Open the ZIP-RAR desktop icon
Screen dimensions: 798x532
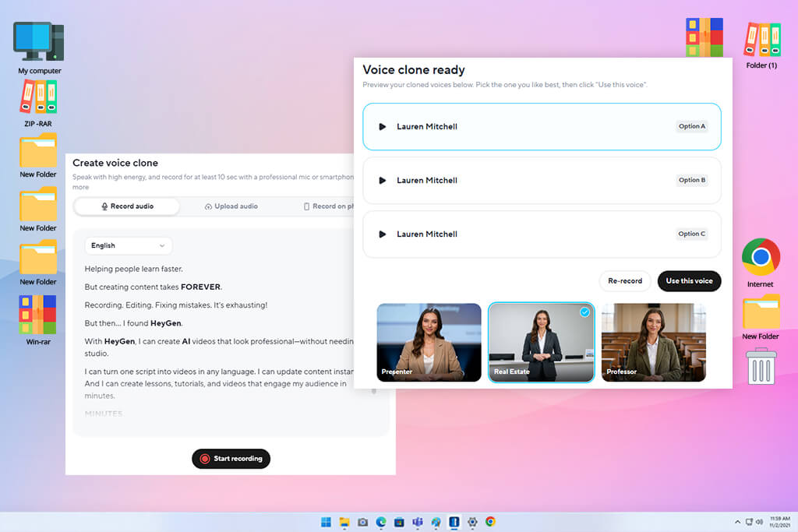pyautogui.click(x=38, y=104)
